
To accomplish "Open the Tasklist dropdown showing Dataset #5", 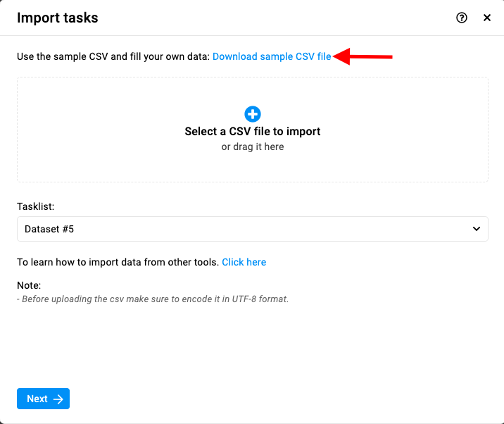I will click(252, 229).
